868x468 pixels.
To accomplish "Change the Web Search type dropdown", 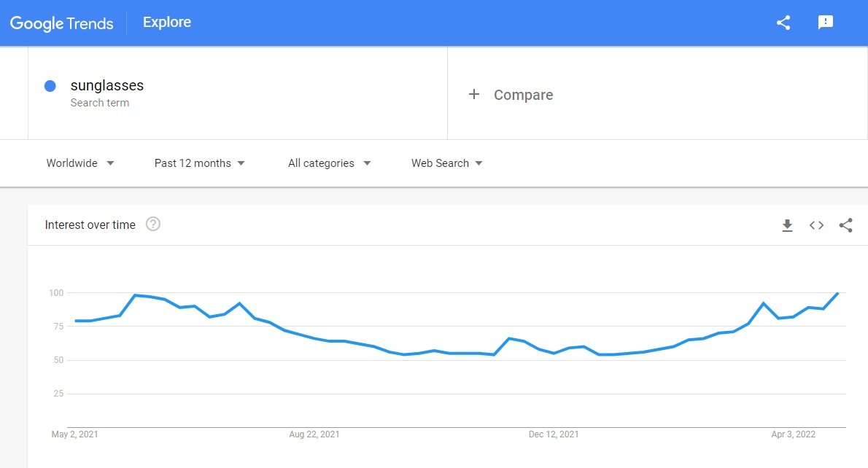I will tap(446, 163).
